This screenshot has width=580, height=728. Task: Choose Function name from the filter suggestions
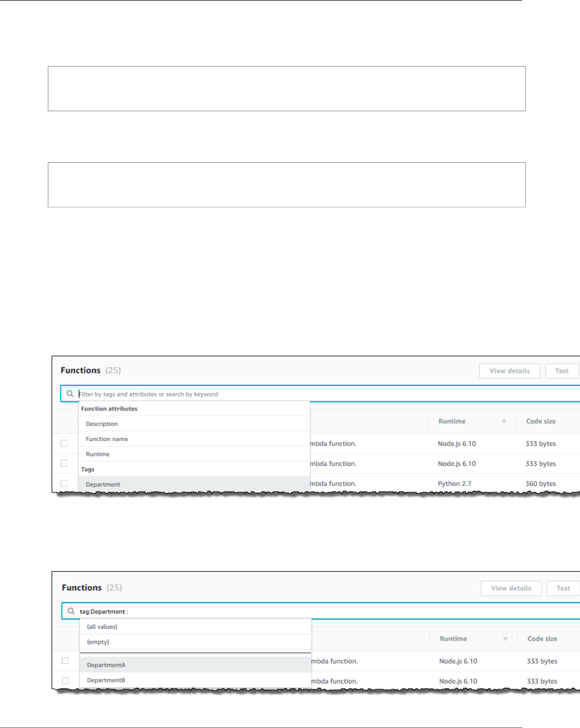click(194, 439)
